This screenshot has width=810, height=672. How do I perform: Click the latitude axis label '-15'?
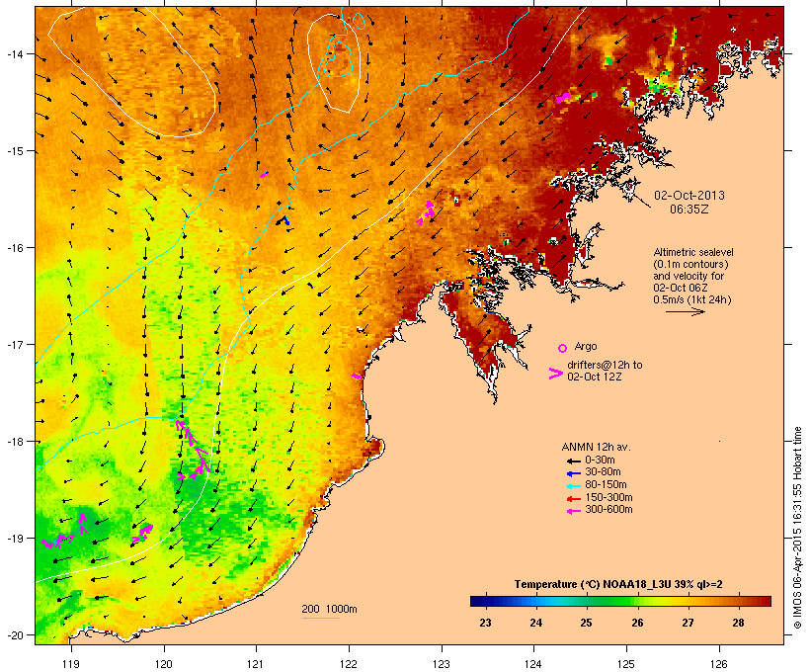(x=15, y=151)
